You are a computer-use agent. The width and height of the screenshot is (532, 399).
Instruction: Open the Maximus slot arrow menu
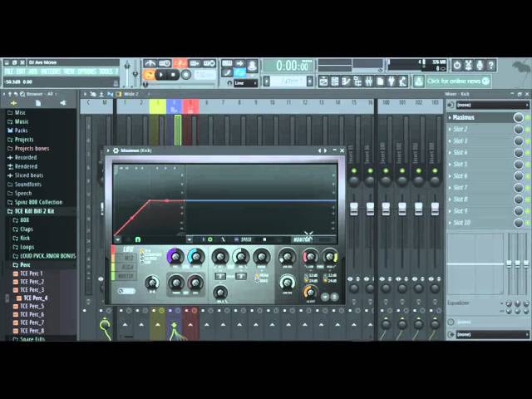(x=450, y=117)
